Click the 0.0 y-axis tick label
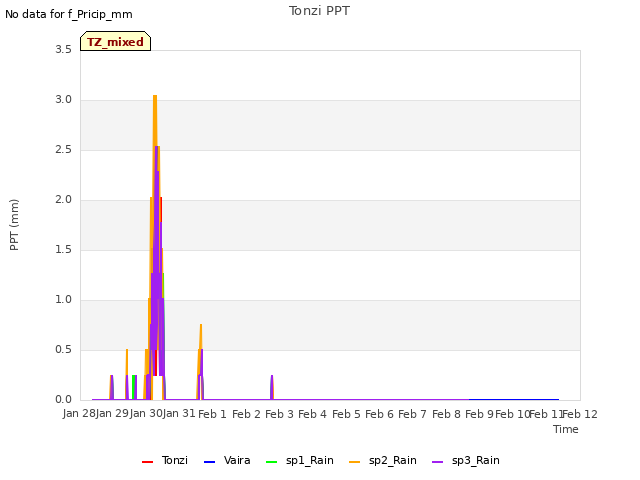 click(x=63, y=400)
